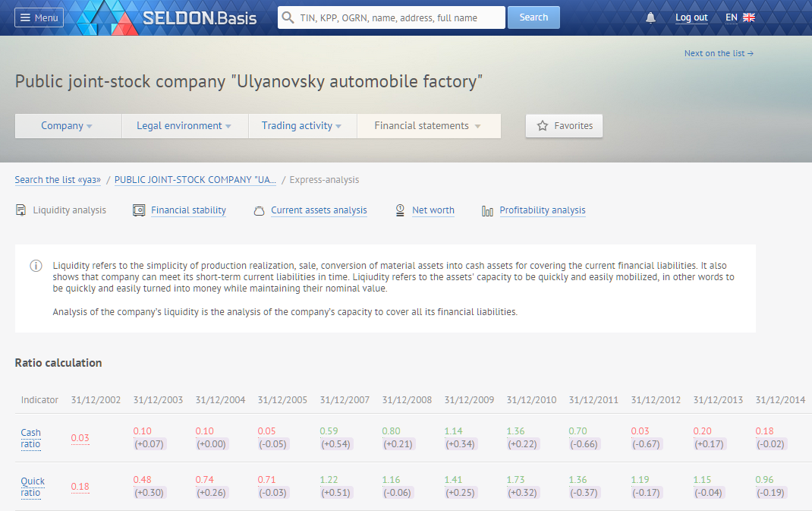
Task: Expand the Trading activity dropdown
Action: click(x=303, y=126)
